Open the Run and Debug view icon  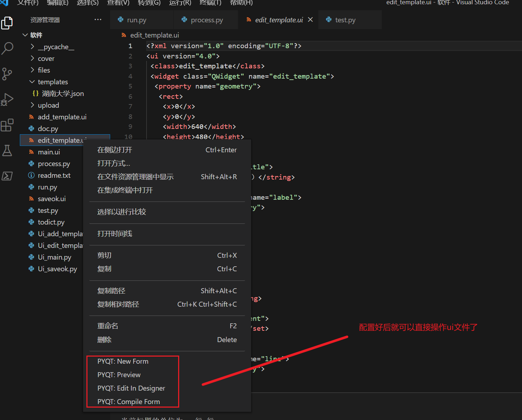click(x=7, y=100)
